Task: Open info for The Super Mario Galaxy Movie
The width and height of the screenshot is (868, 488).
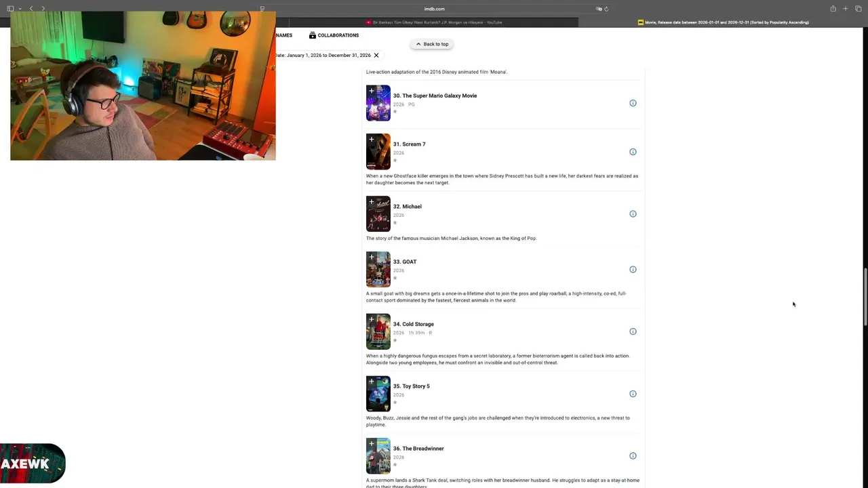Action: pos(633,103)
